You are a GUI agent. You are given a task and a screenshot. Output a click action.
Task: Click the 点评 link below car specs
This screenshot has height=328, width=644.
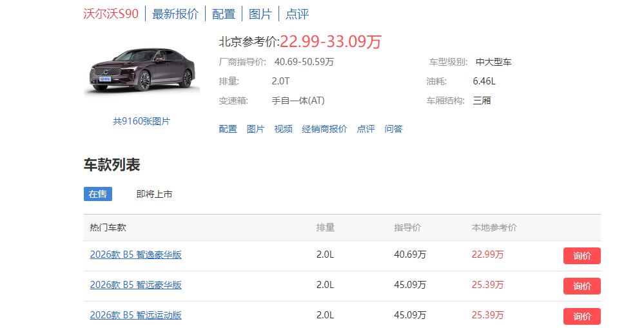coord(366,129)
